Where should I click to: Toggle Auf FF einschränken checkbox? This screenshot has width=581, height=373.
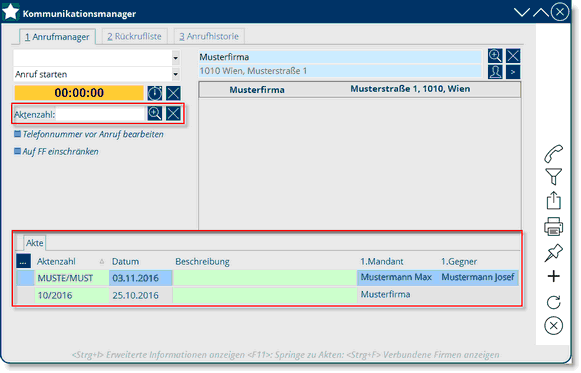pos(17,151)
